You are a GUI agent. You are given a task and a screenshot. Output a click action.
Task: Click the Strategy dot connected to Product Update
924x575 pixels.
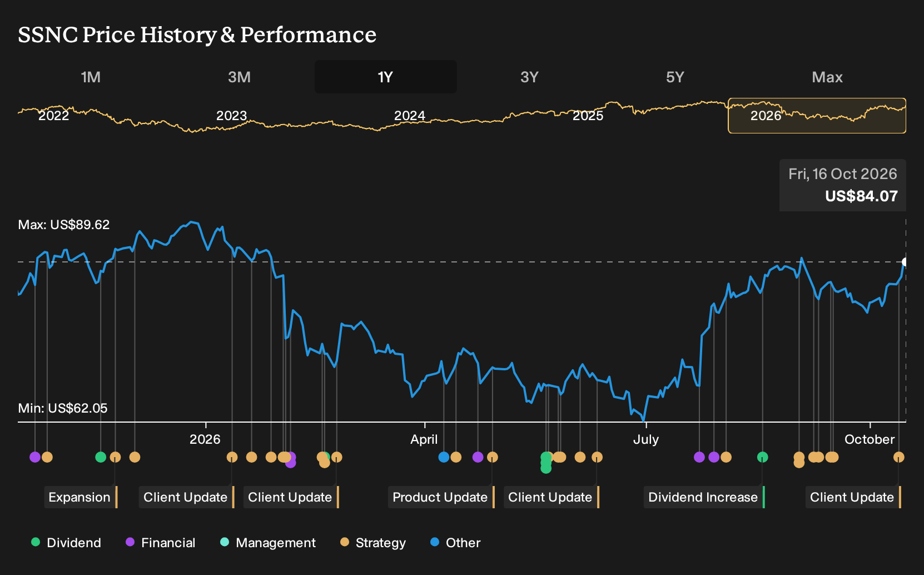[x=492, y=457]
